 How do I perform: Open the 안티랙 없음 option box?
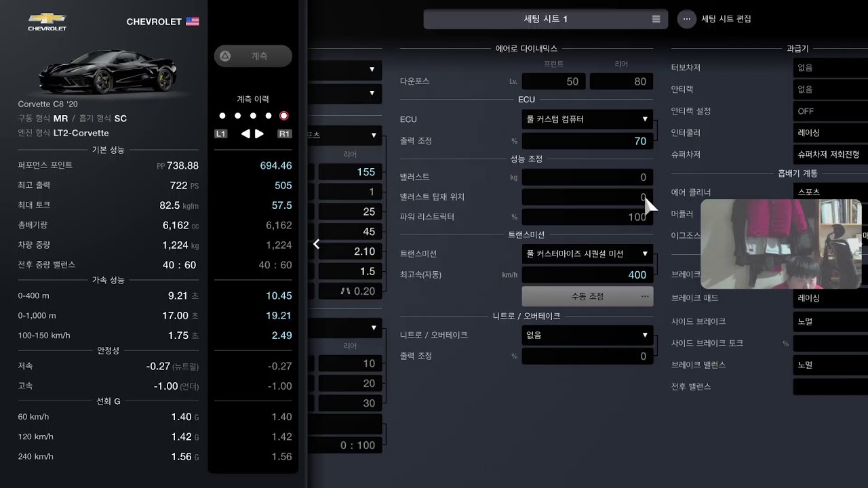click(x=830, y=89)
